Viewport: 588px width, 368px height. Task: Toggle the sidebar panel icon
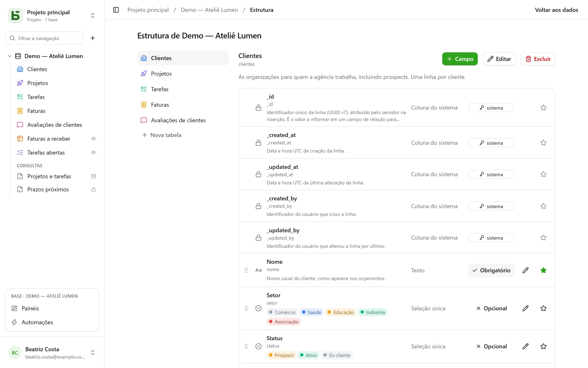pos(116,10)
